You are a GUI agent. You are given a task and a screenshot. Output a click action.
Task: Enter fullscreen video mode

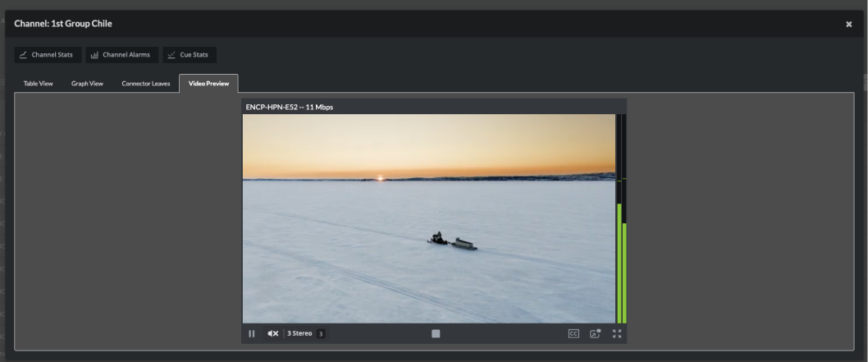(617, 334)
